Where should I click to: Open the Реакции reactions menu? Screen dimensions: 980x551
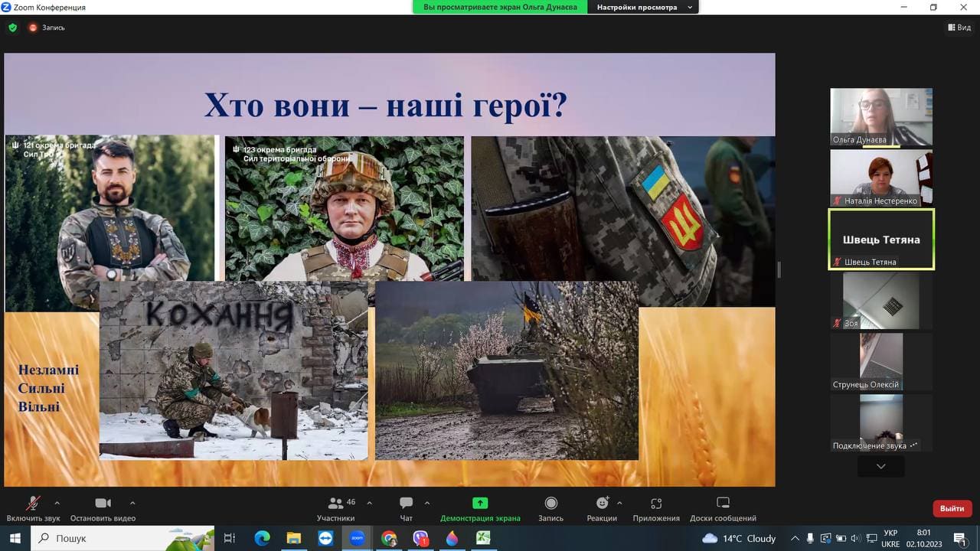point(602,509)
